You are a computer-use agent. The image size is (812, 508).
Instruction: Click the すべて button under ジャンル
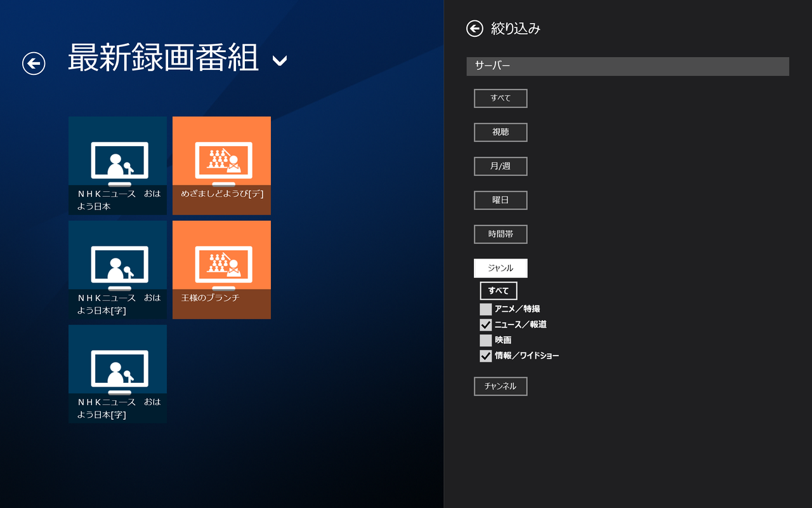(x=499, y=291)
